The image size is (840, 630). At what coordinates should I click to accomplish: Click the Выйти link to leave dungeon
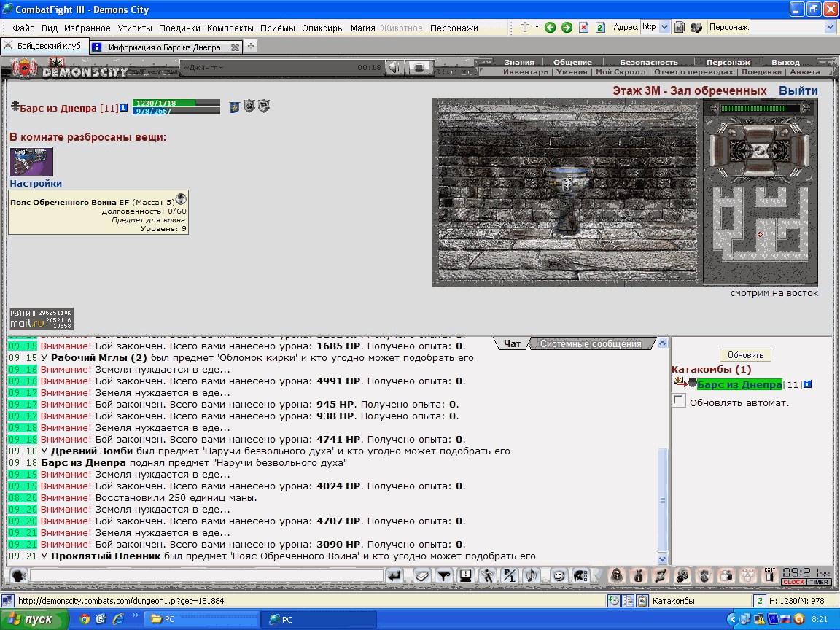click(x=798, y=90)
